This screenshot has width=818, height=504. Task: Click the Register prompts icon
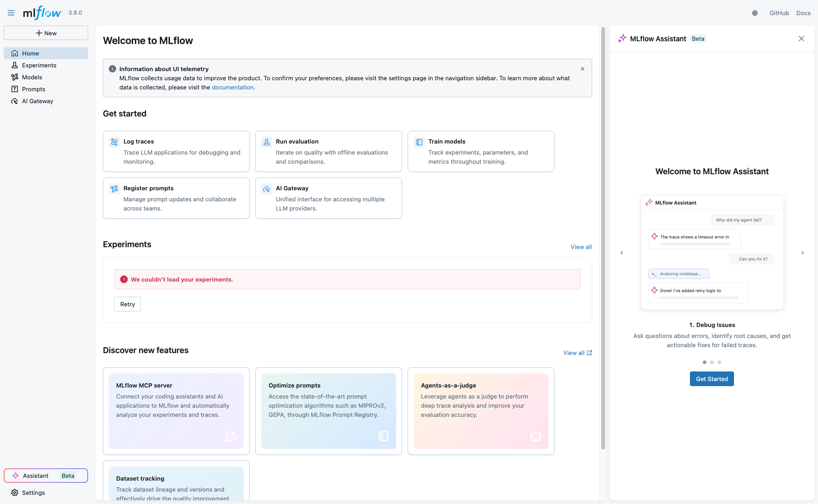point(114,189)
